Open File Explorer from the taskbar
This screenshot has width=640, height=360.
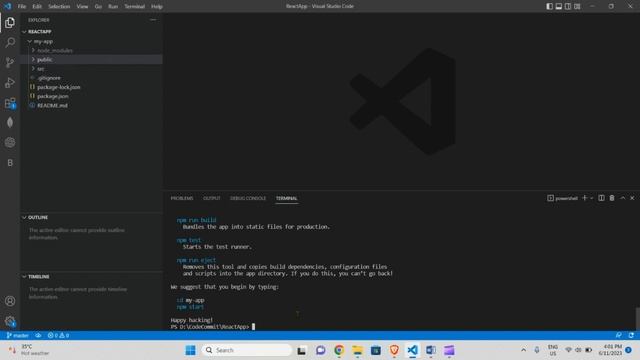coord(358,350)
